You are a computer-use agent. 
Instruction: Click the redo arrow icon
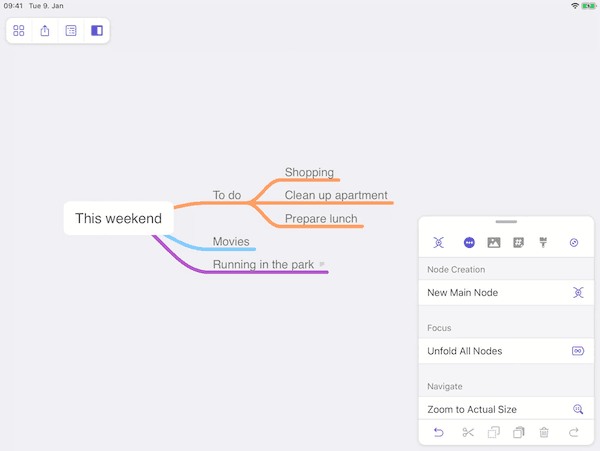(574, 433)
